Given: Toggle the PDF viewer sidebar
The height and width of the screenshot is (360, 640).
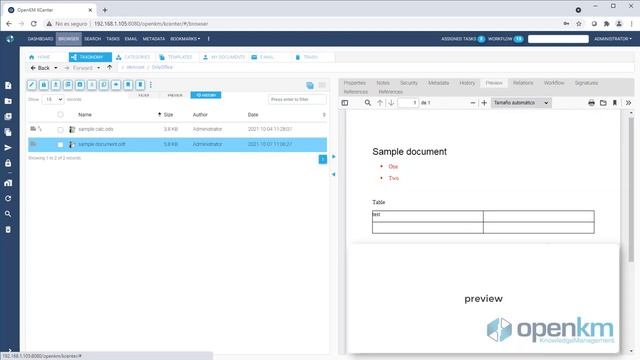Looking at the screenshot, I should (x=345, y=103).
